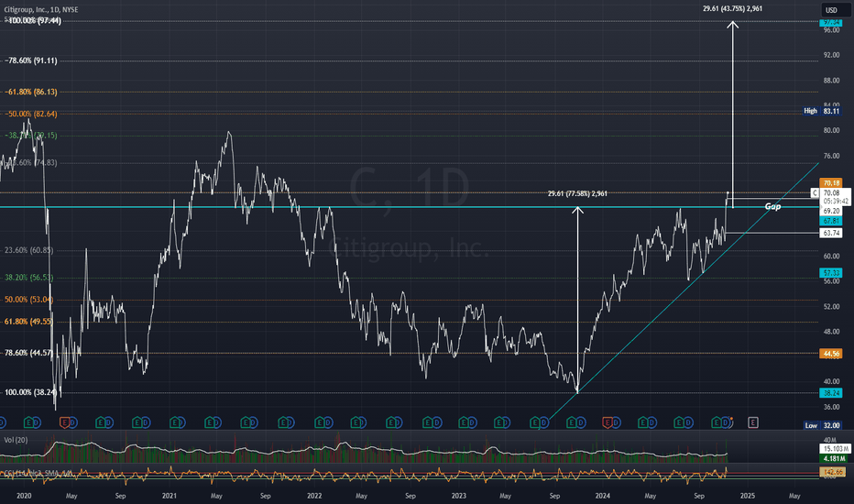Click the 2025 label on time axis
Screen dimensions: 854x504
(x=748, y=496)
